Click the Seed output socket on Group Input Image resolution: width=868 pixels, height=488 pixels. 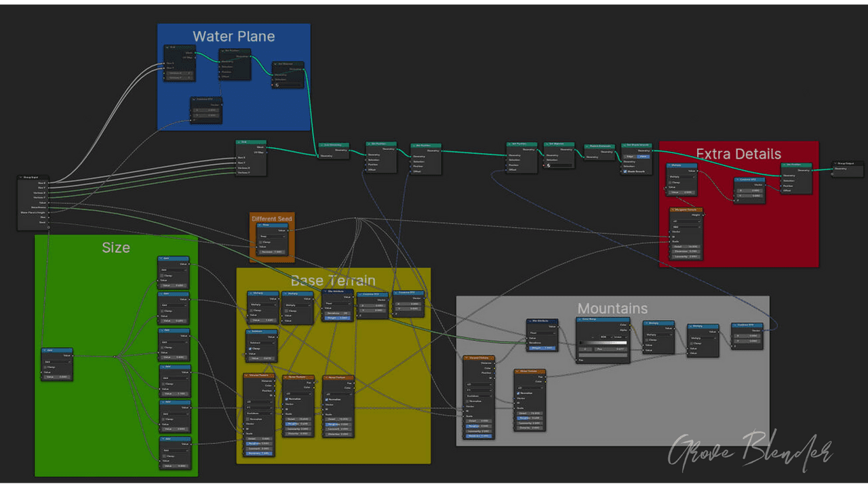(x=49, y=222)
